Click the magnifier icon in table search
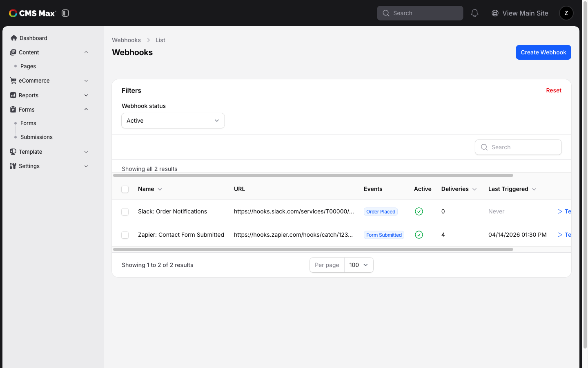 point(484,147)
